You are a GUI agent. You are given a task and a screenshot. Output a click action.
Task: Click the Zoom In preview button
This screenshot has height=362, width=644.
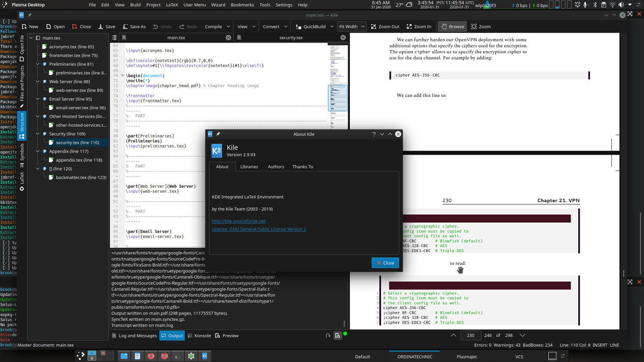point(419,26)
